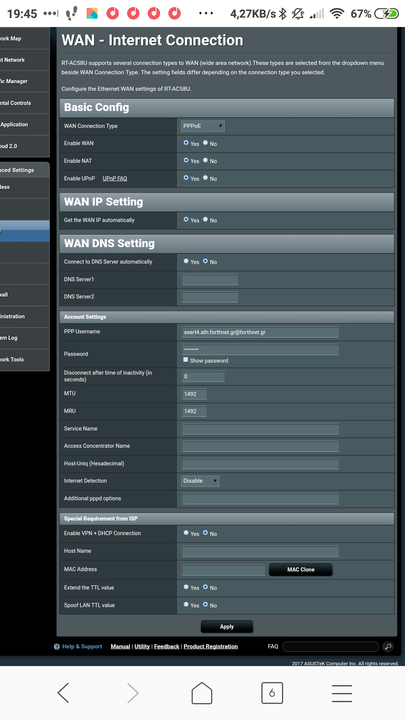
Task: Click the FAQ search magnifier icon
Action: (388, 647)
